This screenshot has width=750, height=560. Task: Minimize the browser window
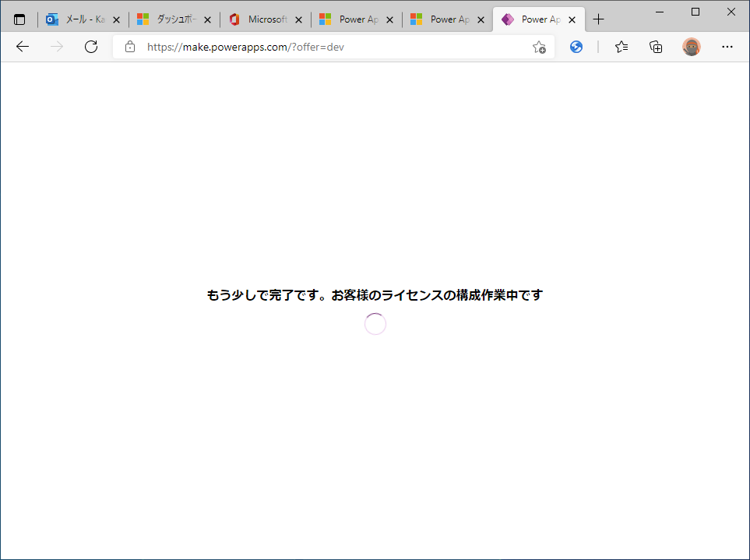[660, 12]
